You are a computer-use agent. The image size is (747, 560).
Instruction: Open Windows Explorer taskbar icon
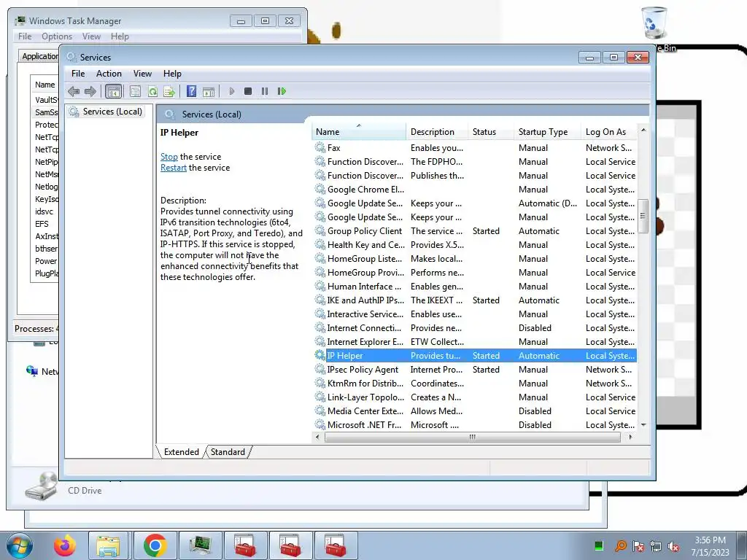pyautogui.click(x=108, y=545)
